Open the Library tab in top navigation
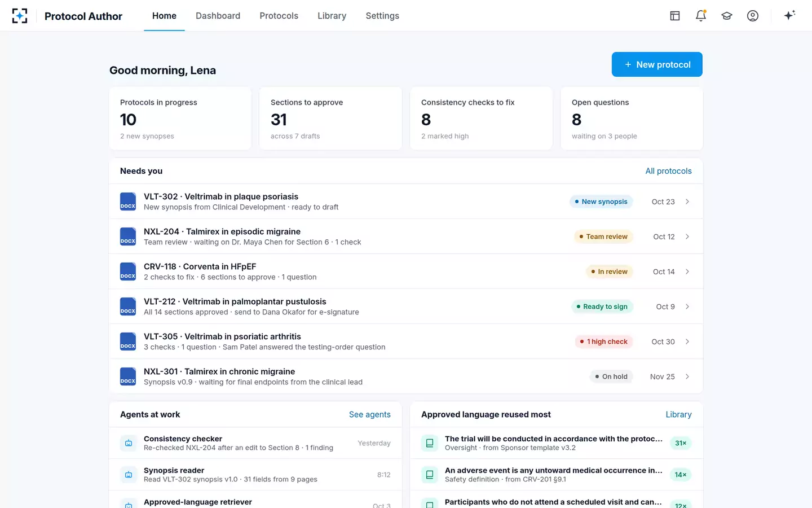812x508 pixels. (x=332, y=16)
